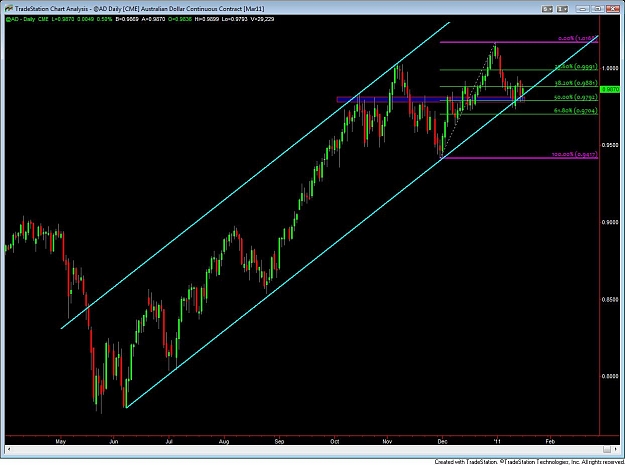Screen dimensions: 625x465
Task: Click the 61.80% (0.9704) Fibonacci label
Action: pos(576,111)
